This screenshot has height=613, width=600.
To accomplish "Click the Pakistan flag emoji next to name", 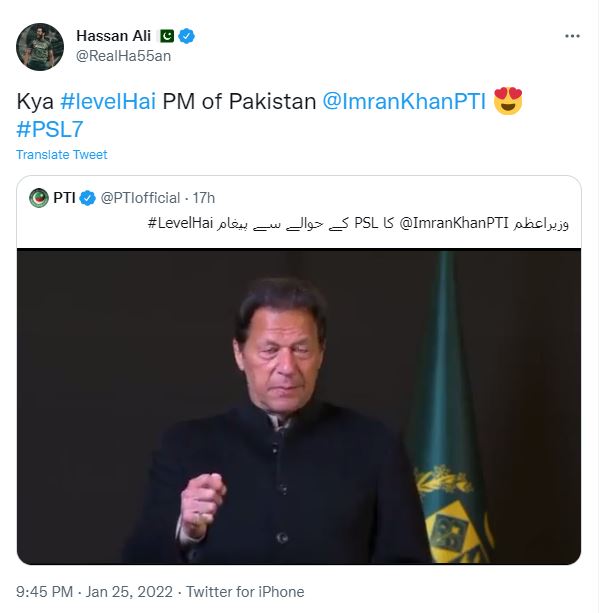I will pos(167,36).
